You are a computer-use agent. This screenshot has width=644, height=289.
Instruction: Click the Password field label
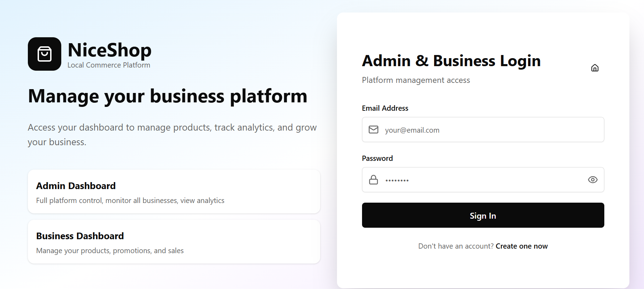click(377, 158)
